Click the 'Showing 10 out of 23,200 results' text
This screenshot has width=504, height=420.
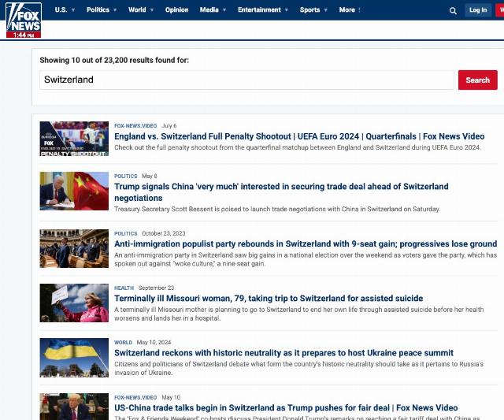pos(114,60)
